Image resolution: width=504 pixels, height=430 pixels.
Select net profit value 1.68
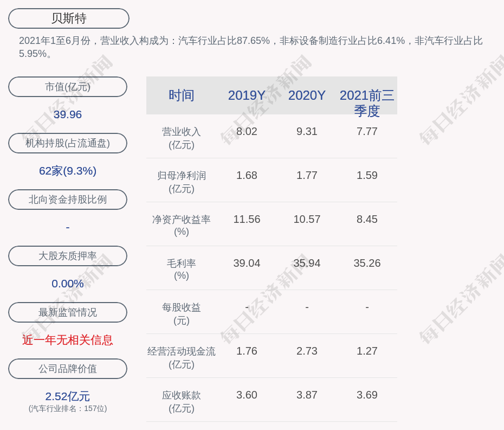(x=247, y=175)
